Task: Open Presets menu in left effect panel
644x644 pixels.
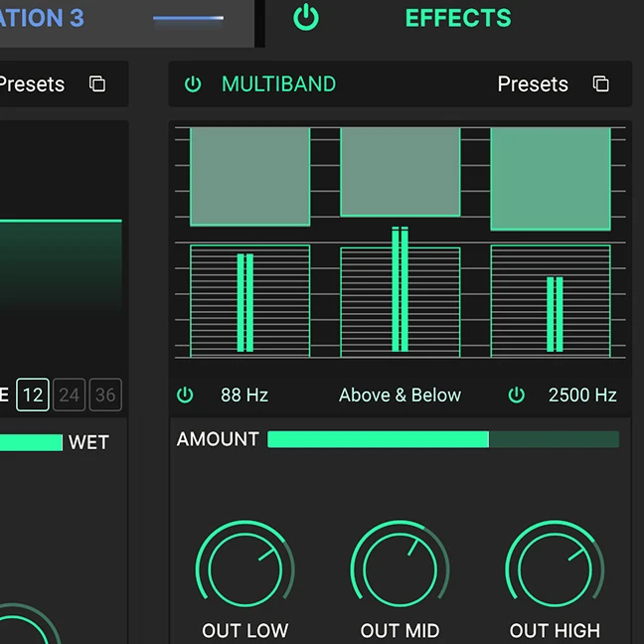Action: click(x=32, y=84)
